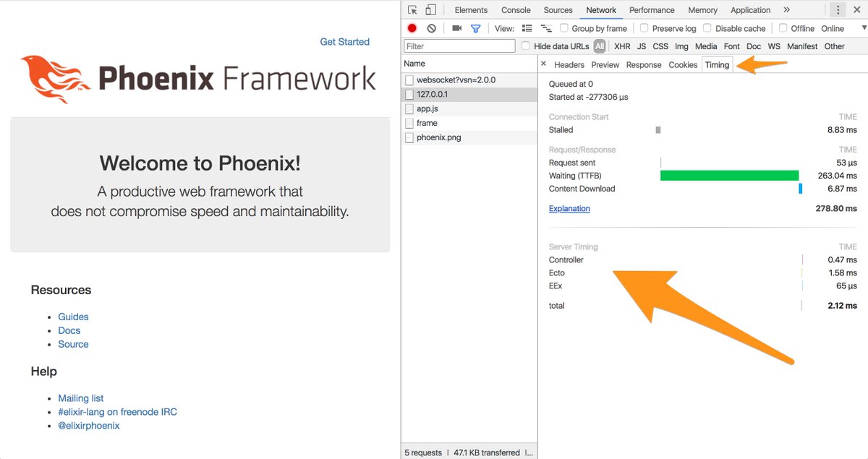Image resolution: width=868 pixels, height=459 pixels.
Task: Close the request details pane
Action: 544,64
